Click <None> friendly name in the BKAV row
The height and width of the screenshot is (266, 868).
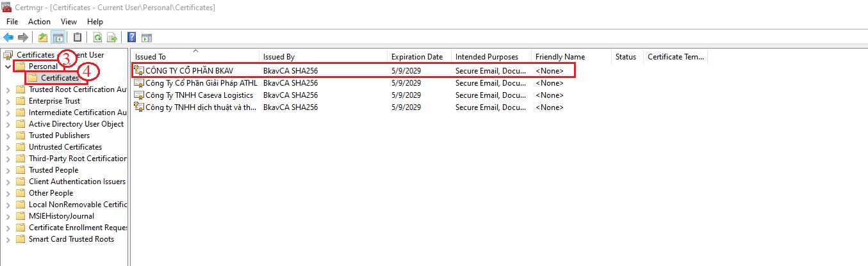coord(550,71)
